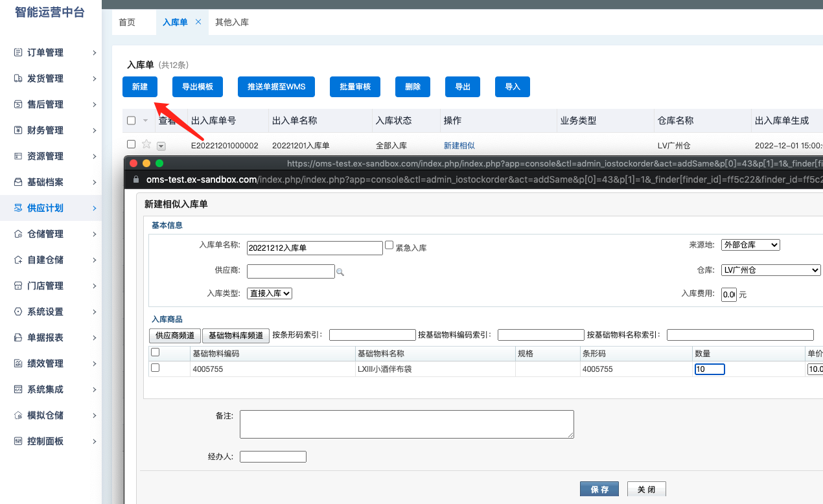Switch to the 其他入库 tab
This screenshot has width=823, height=504.
[232, 22]
